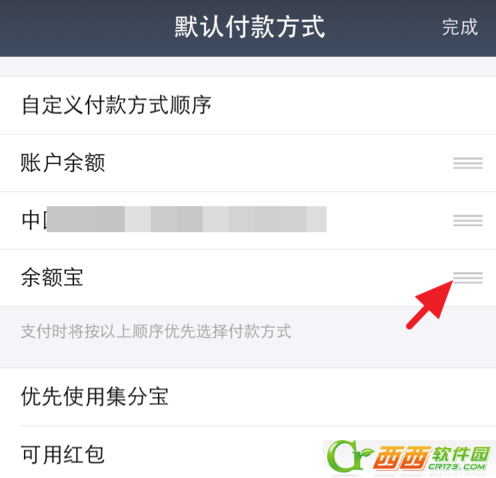The image size is (496, 478).
Task: Tap the reorder handle for 余额宝
Action: pos(468,278)
